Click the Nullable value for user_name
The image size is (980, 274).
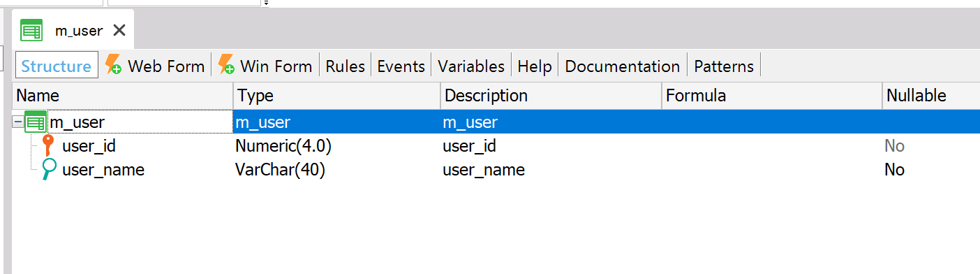coord(894,170)
